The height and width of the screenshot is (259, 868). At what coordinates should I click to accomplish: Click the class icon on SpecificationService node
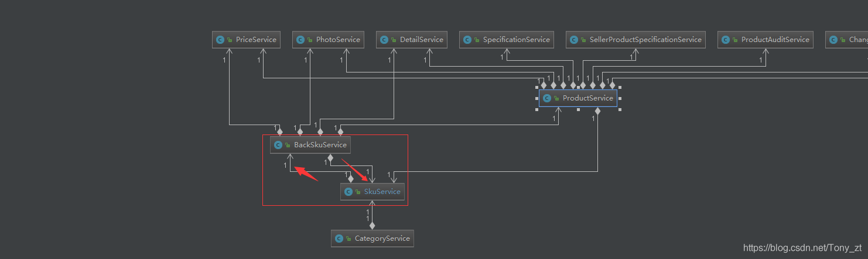point(467,40)
